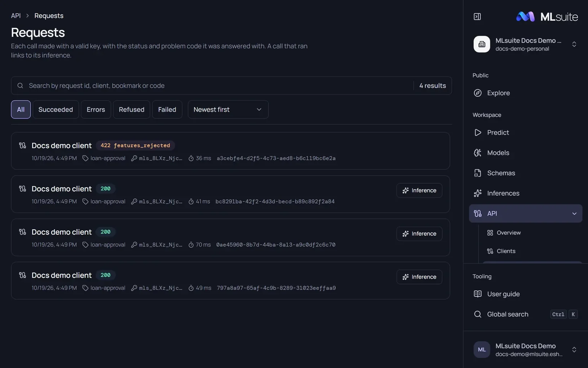Open Explore via compass icon

(477, 93)
